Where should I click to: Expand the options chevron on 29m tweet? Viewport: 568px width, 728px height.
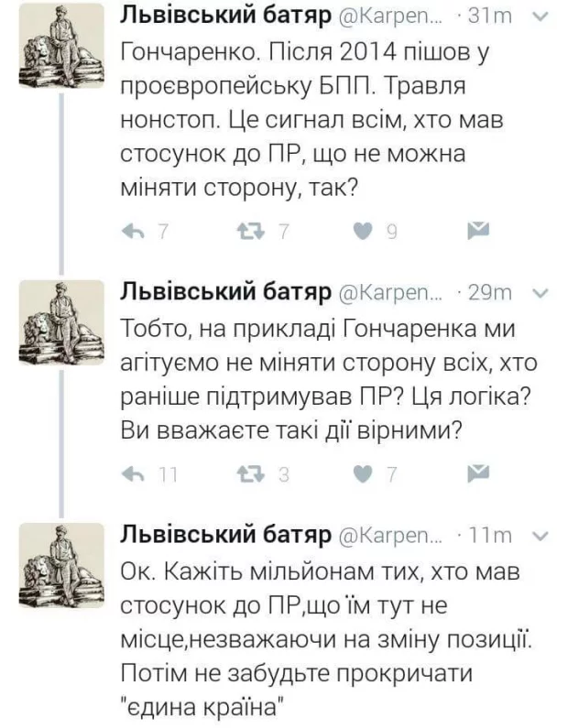[540, 292]
